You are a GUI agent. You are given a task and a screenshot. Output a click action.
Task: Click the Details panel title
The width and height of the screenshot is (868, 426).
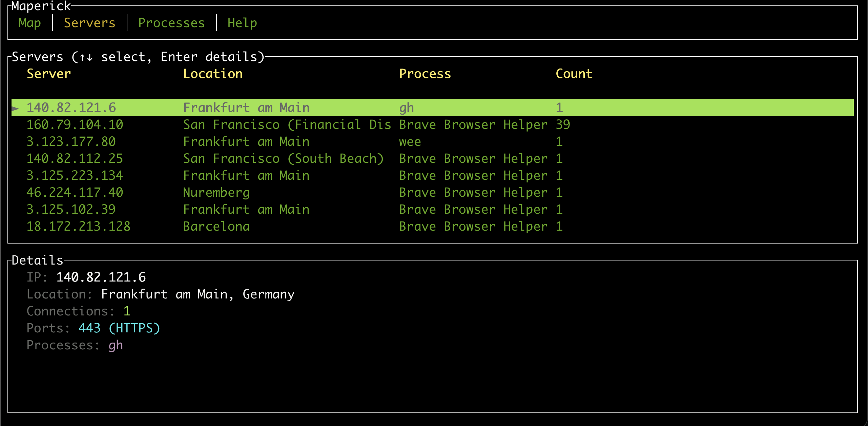pyautogui.click(x=37, y=260)
